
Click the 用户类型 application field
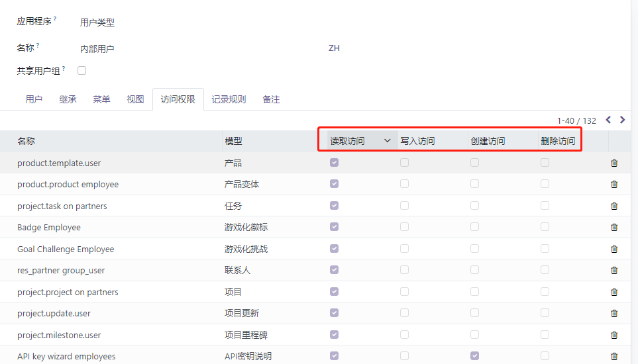97,23
